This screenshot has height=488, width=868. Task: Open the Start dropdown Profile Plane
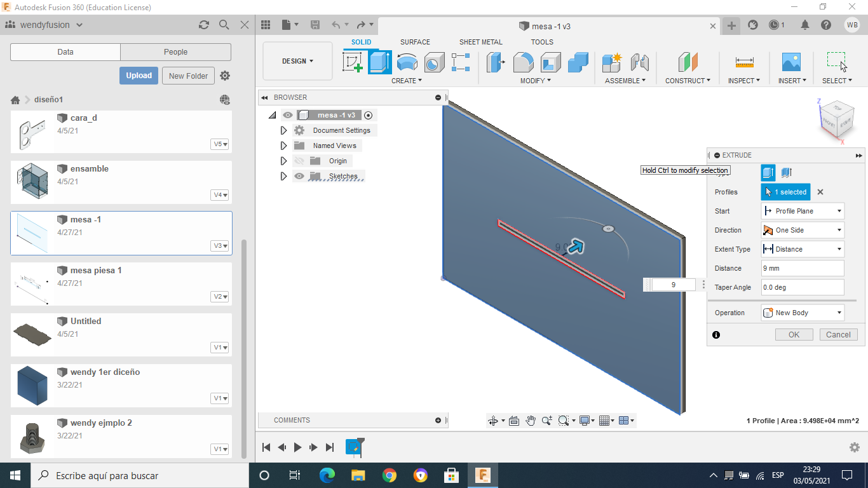click(x=803, y=211)
